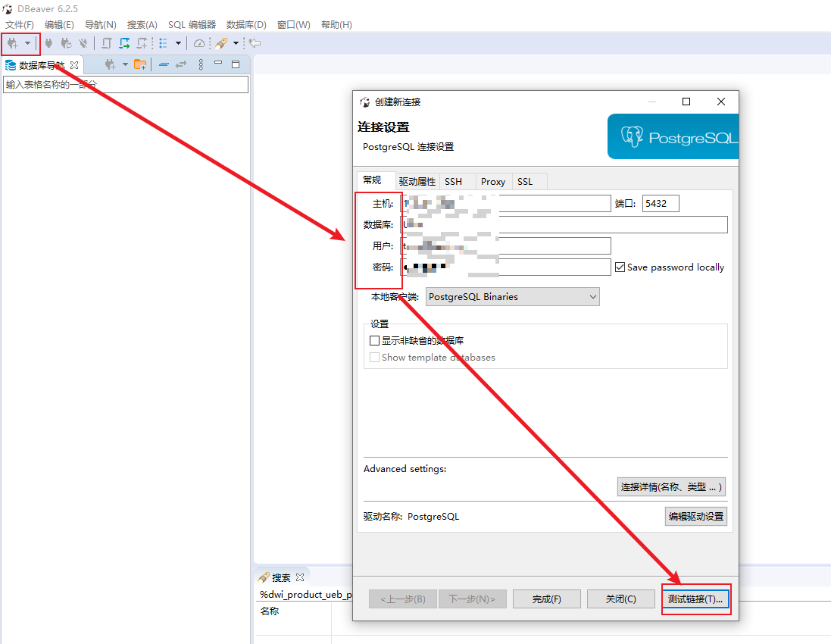This screenshot has height=644, width=831.
Task: Open the 数据库(D) menu
Action: point(246,25)
